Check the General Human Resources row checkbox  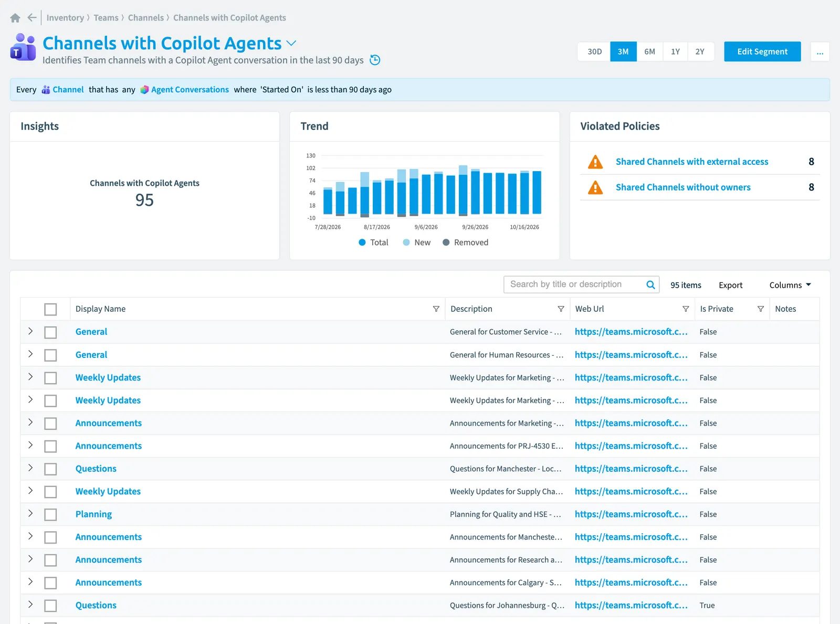point(50,355)
